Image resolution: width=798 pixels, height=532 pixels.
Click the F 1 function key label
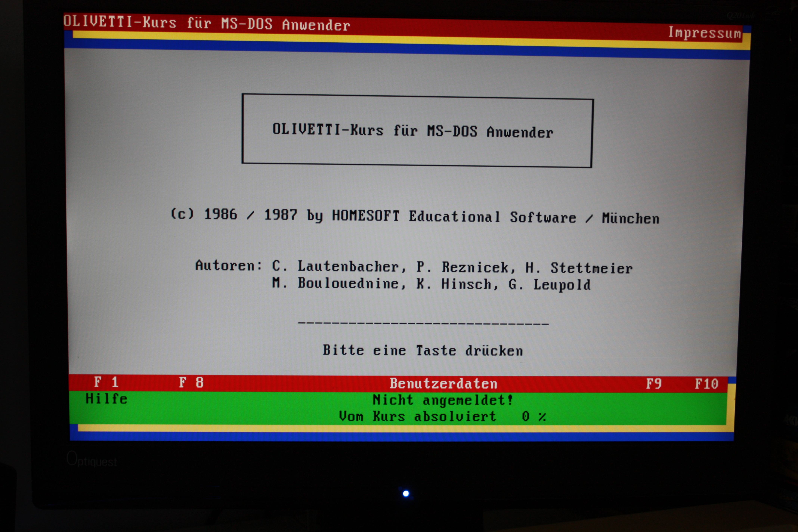tap(106, 382)
